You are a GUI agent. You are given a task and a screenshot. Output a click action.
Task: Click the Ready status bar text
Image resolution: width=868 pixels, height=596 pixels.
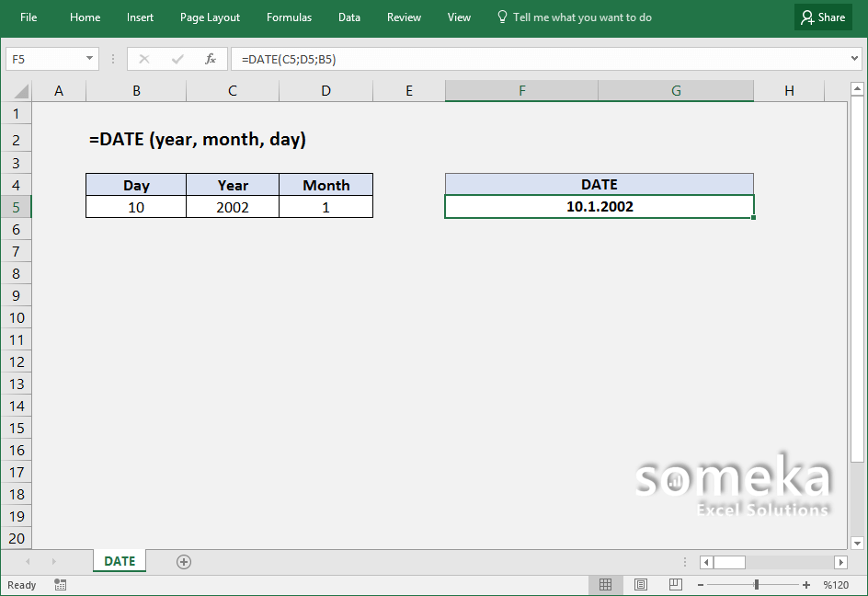tap(21, 585)
